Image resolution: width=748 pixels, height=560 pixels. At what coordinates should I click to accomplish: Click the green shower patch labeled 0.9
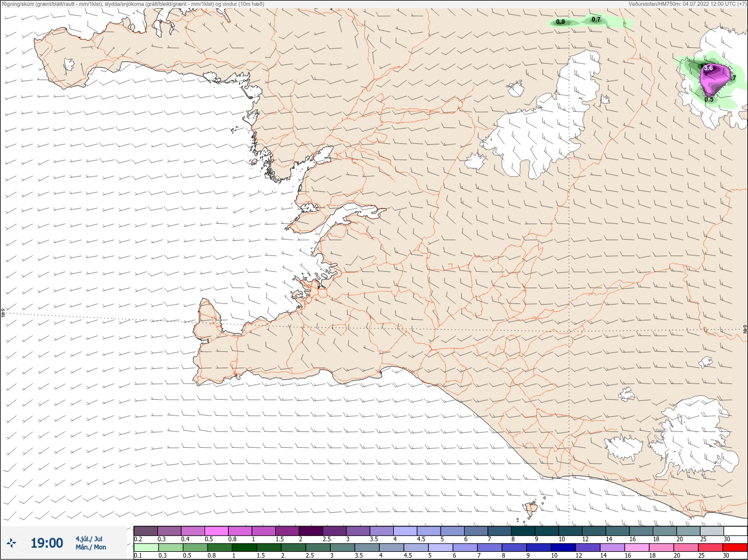click(x=563, y=23)
